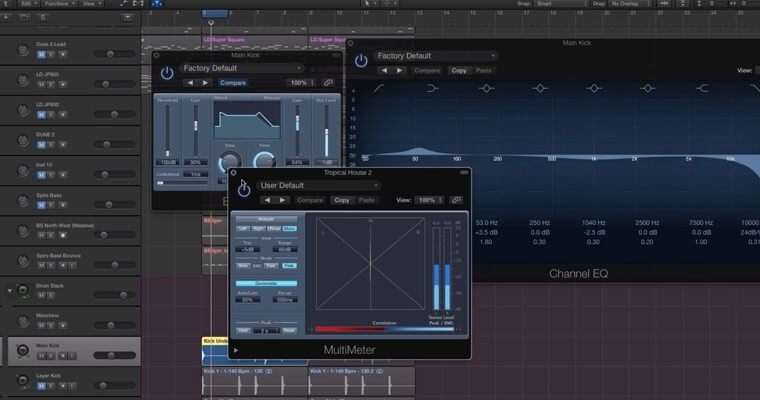Open the Enveloper 100% view size dropdown

[x=302, y=83]
